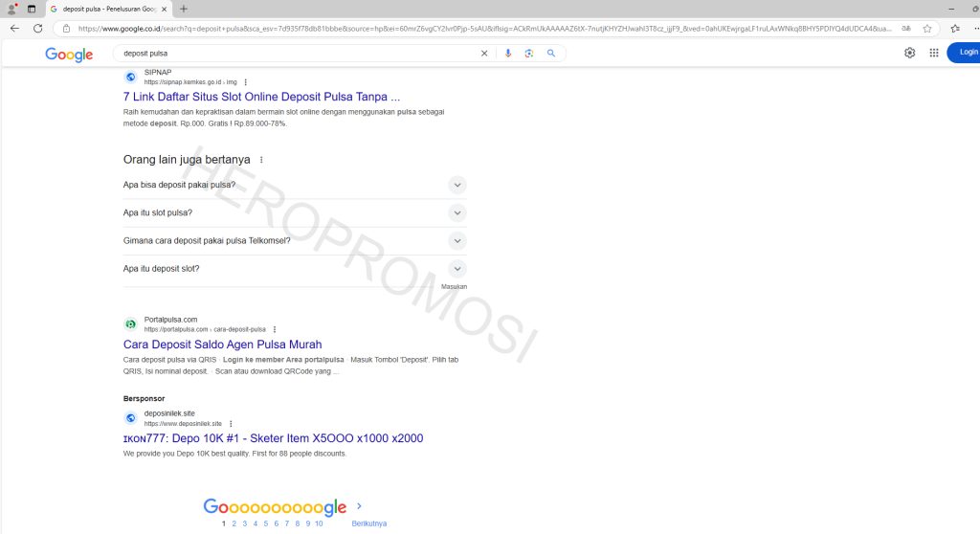Click the SIPNAP result favicon
980x534 pixels.
(x=130, y=77)
